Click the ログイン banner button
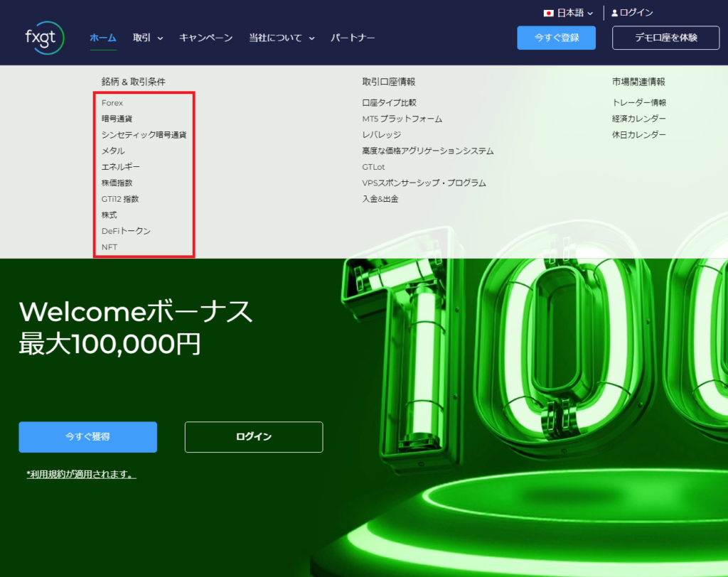This screenshot has width=728, height=577. (253, 437)
